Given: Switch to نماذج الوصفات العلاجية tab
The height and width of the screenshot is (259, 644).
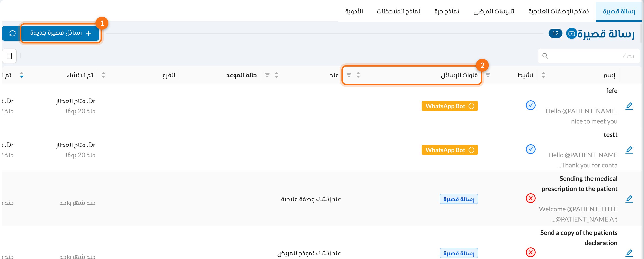Looking at the screenshot, I should (x=559, y=12).
